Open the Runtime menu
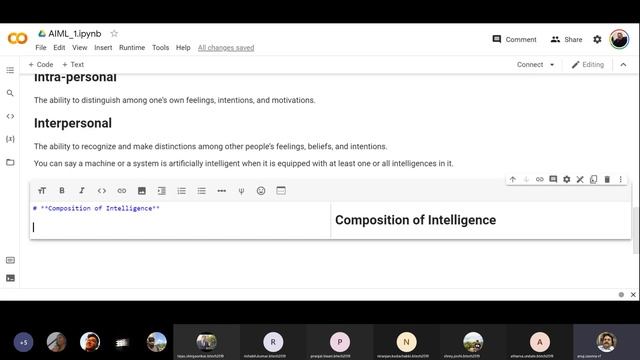 [x=132, y=48]
